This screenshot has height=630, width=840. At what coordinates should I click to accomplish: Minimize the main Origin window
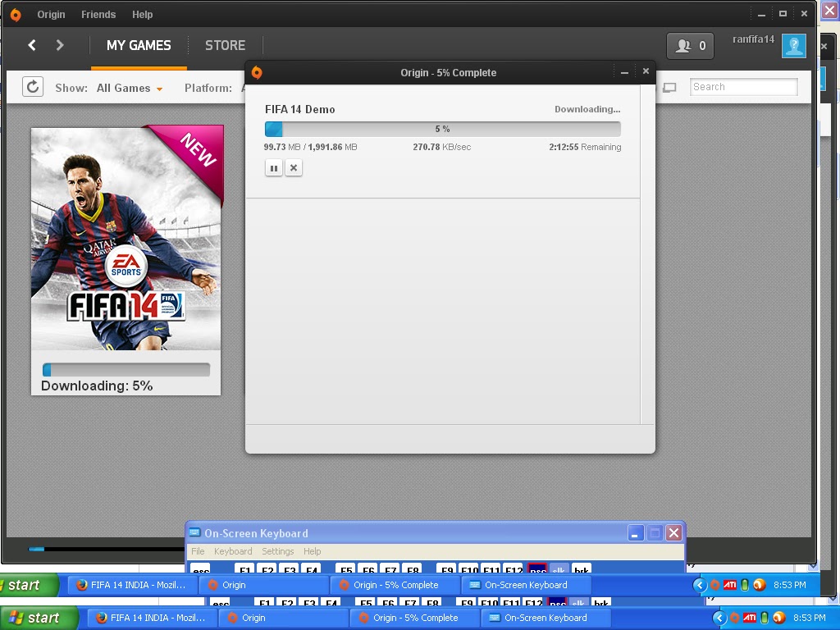pos(761,15)
